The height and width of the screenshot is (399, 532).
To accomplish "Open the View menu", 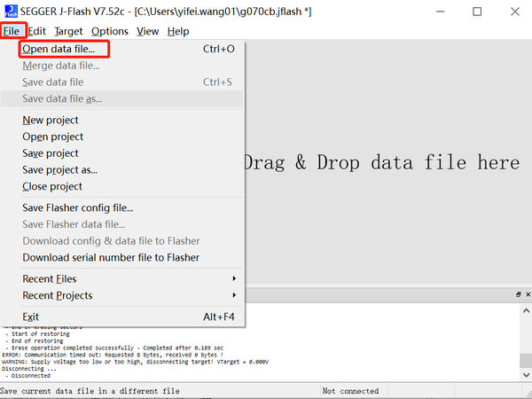I will tap(147, 32).
